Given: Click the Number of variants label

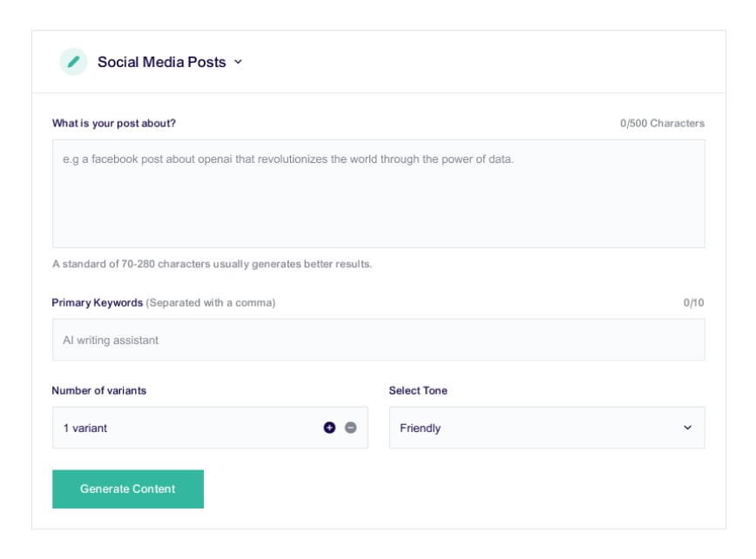Looking at the screenshot, I should pyautogui.click(x=99, y=391).
